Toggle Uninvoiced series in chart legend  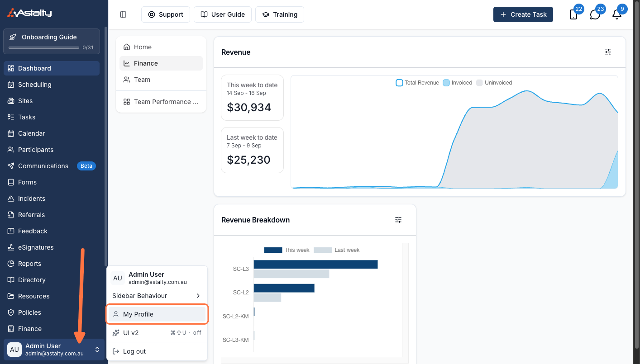click(494, 83)
